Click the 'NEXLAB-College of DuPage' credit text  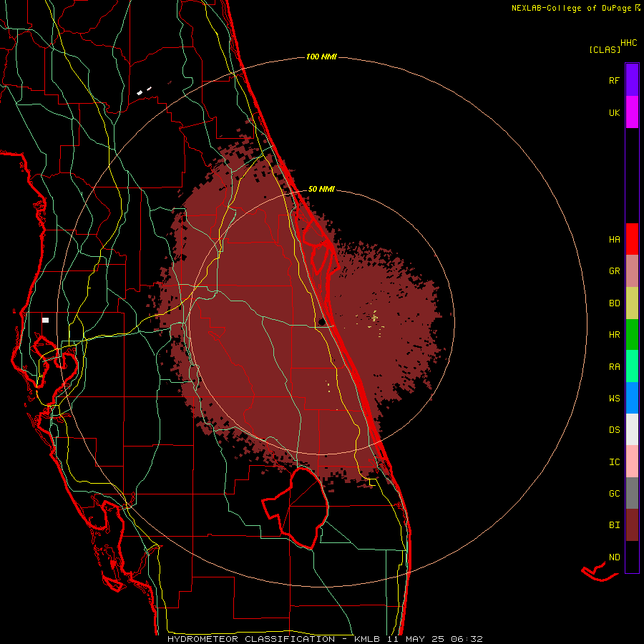coord(571,8)
